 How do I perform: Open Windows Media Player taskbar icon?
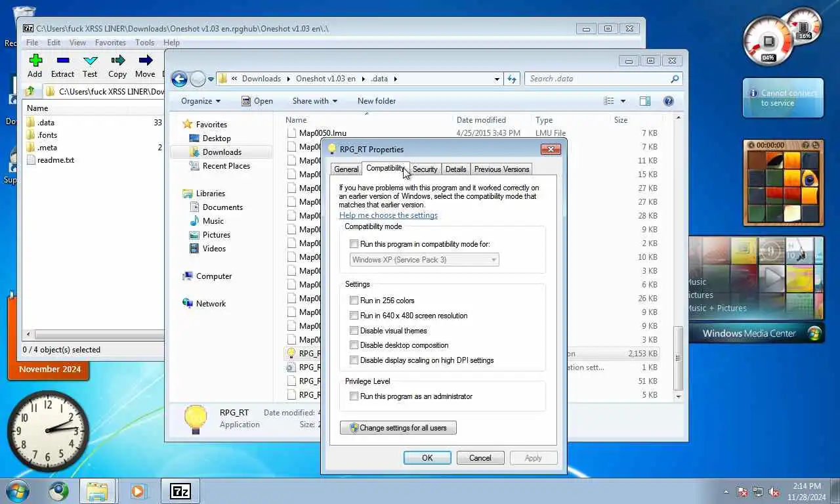click(138, 491)
